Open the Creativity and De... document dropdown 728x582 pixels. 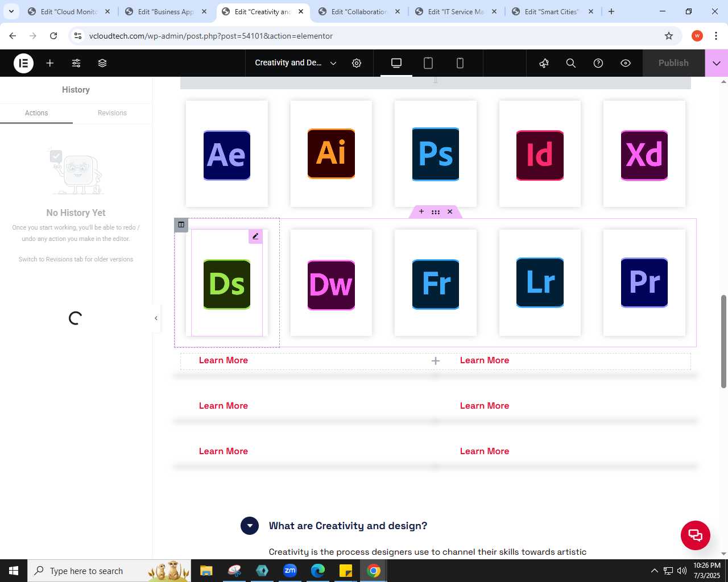pyautogui.click(x=295, y=63)
